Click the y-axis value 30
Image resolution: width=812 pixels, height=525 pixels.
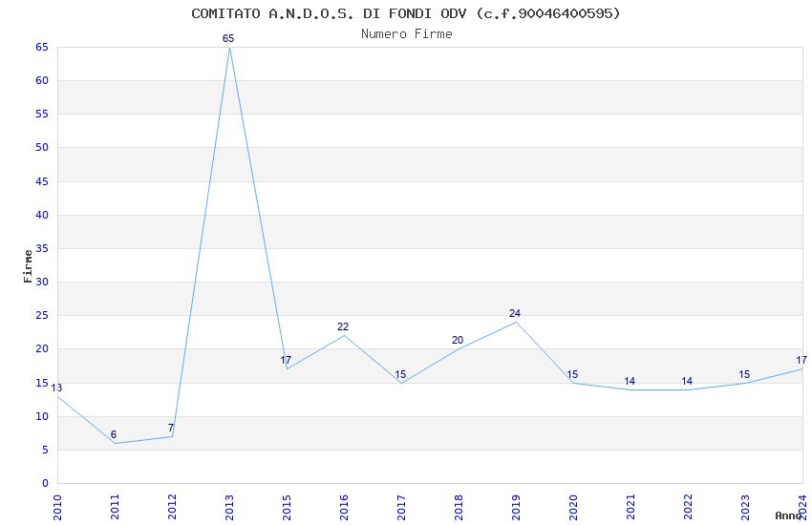tap(42, 282)
